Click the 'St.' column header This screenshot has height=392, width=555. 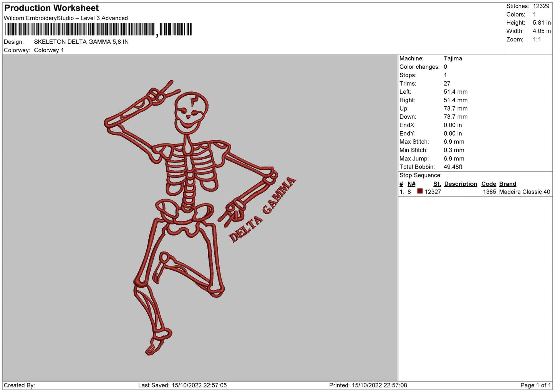click(437, 184)
